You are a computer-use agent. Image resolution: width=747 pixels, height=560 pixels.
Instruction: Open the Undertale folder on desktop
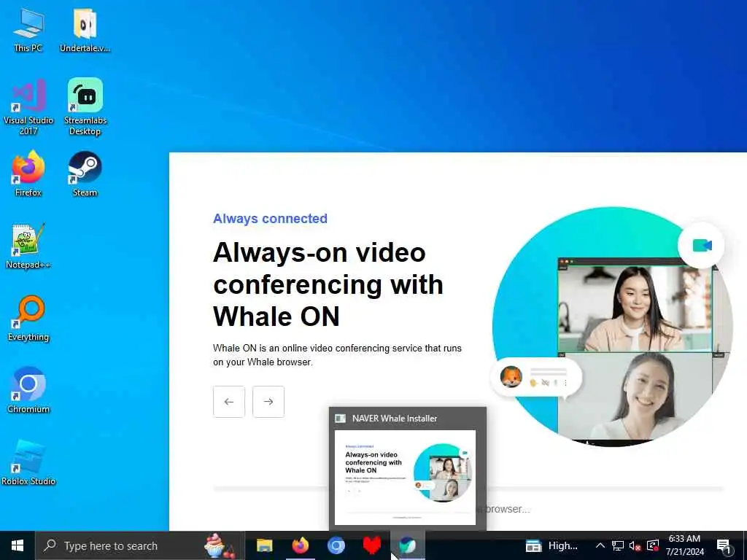pos(85,29)
